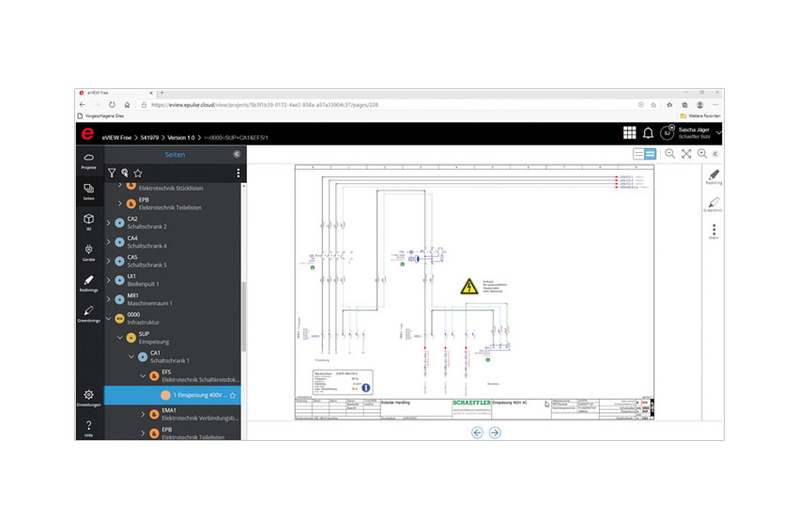Activate the Greenlining highlighter tool on right

click(x=714, y=204)
